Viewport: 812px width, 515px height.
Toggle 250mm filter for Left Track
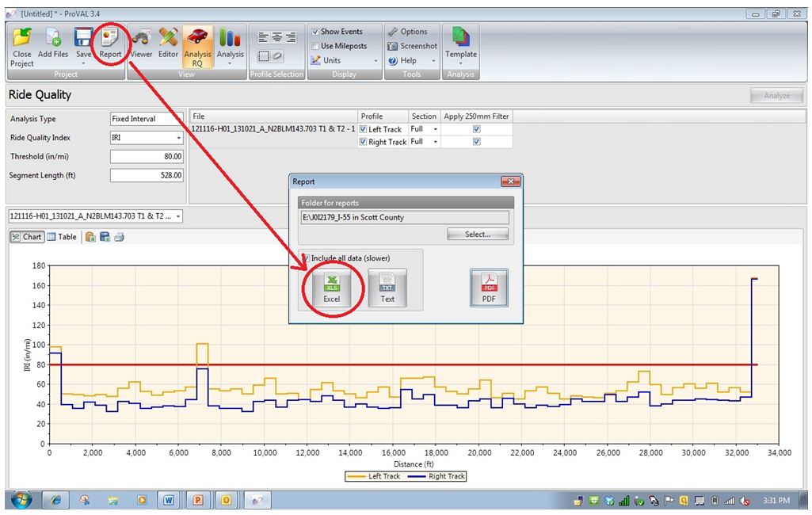point(476,129)
